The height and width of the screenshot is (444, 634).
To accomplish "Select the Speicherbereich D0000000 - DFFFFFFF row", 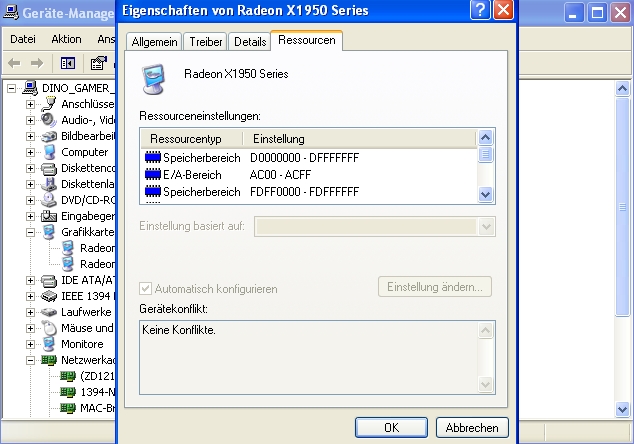I will click(x=308, y=158).
